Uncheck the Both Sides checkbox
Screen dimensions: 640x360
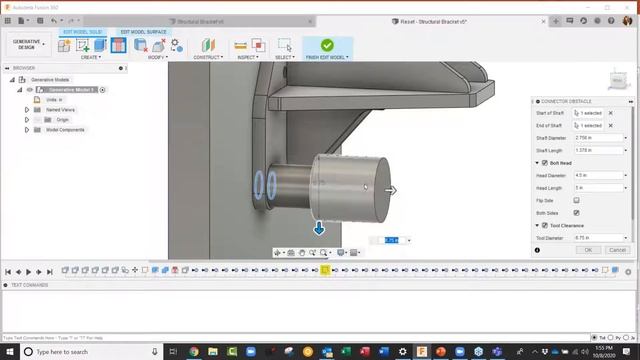(576, 213)
